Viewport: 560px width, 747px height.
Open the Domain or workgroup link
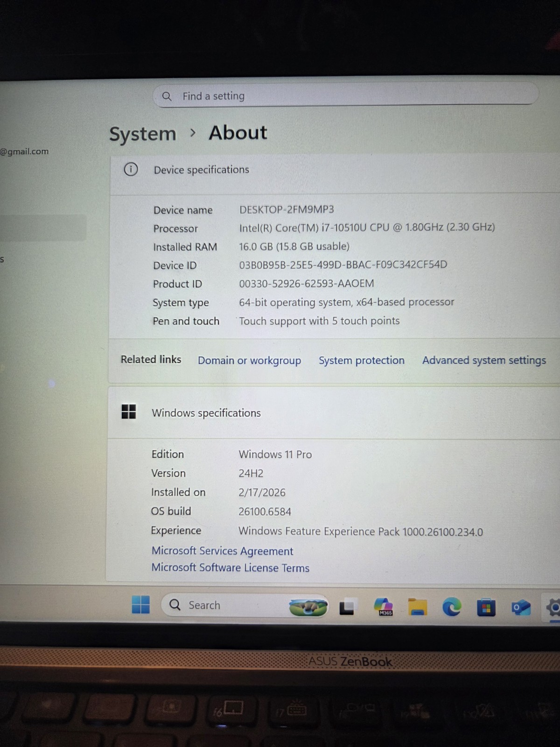[249, 360]
